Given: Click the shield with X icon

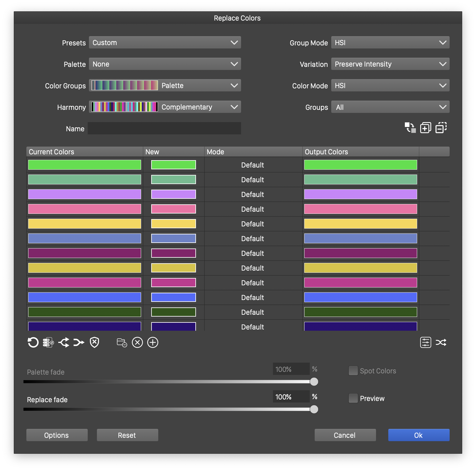Looking at the screenshot, I should coord(94,342).
